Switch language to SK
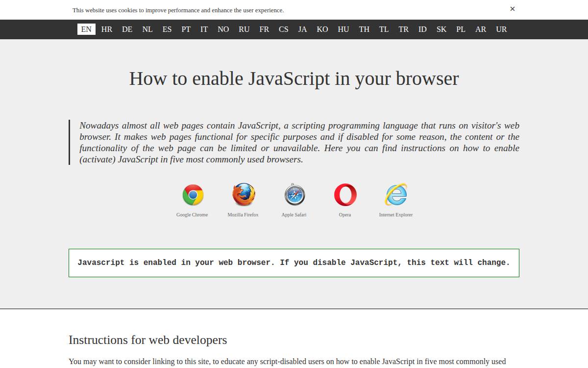Viewport: 588px width, 368px height. [441, 29]
